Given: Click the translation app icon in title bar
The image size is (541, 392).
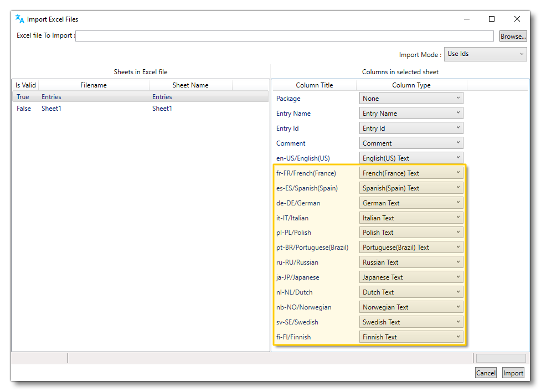Looking at the screenshot, I should pos(19,19).
